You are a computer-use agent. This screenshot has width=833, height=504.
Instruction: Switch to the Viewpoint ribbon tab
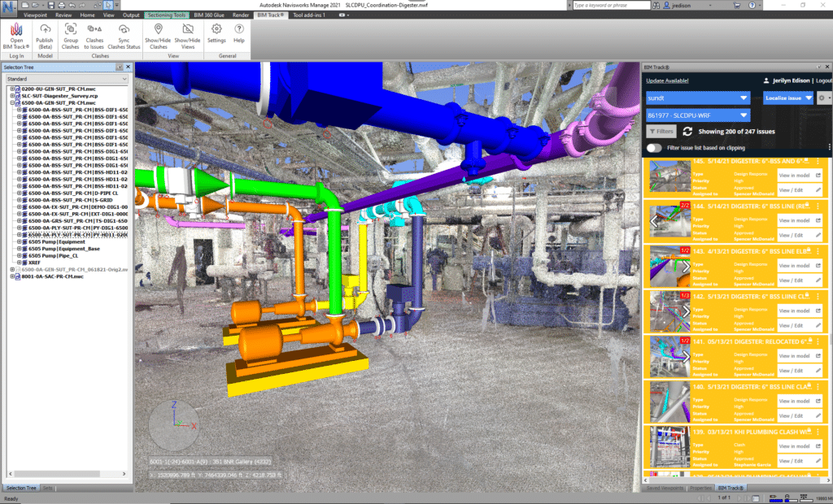35,15
